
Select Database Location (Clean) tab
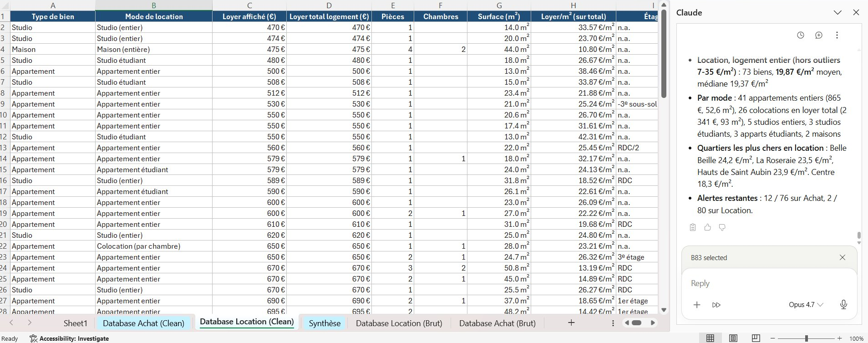pyautogui.click(x=247, y=322)
